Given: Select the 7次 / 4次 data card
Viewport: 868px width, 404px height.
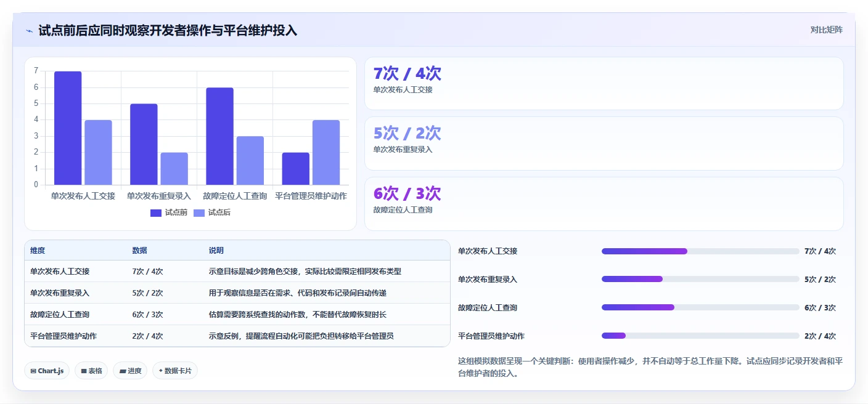Looking at the screenshot, I should click(604, 84).
